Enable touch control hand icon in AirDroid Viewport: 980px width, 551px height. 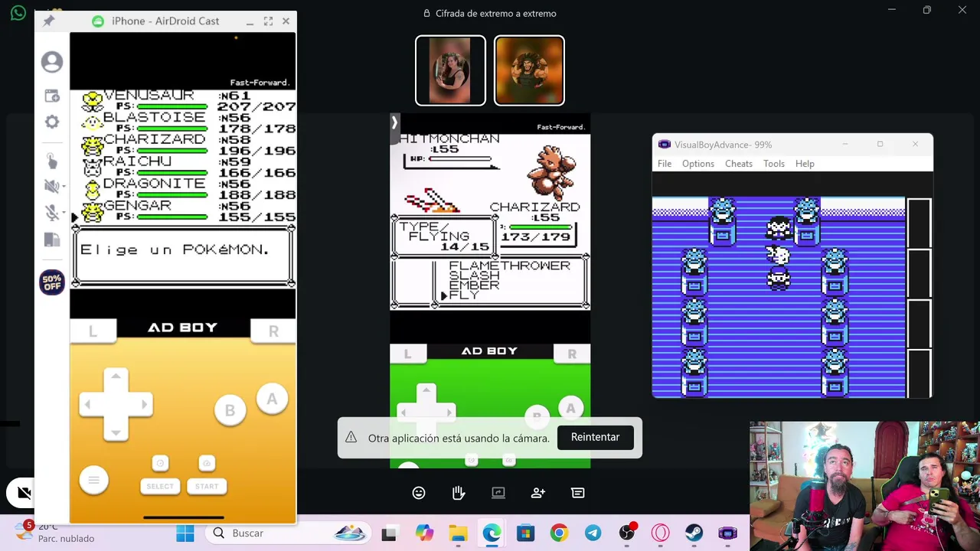click(x=52, y=161)
